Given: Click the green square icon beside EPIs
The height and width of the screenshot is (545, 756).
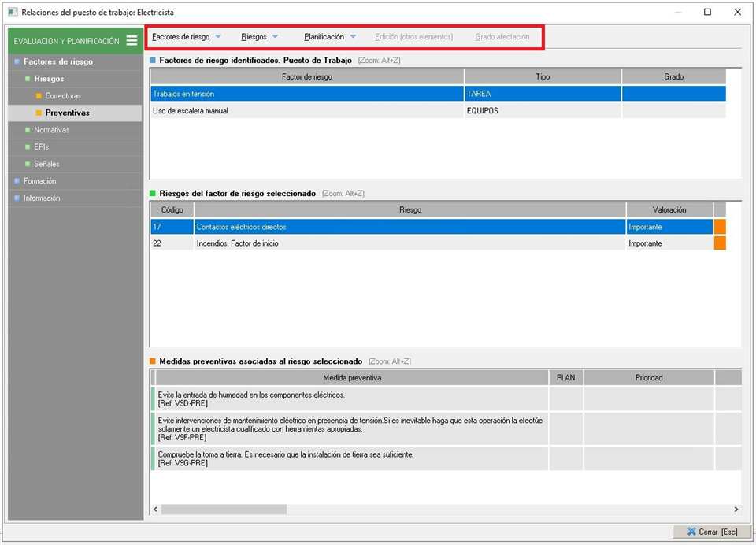Looking at the screenshot, I should pos(27,147).
